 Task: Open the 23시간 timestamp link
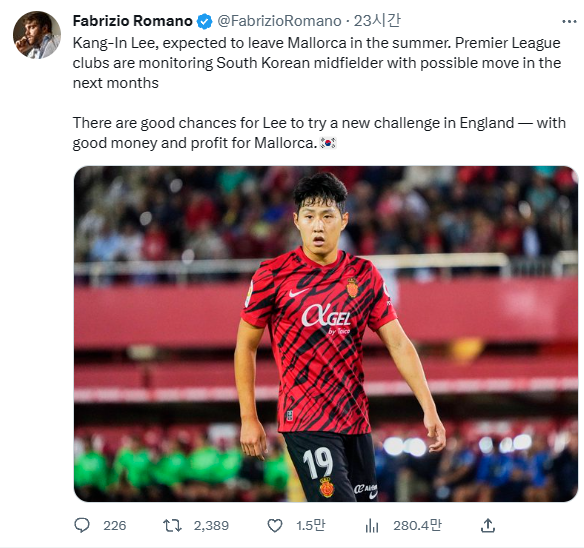(x=377, y=21)
